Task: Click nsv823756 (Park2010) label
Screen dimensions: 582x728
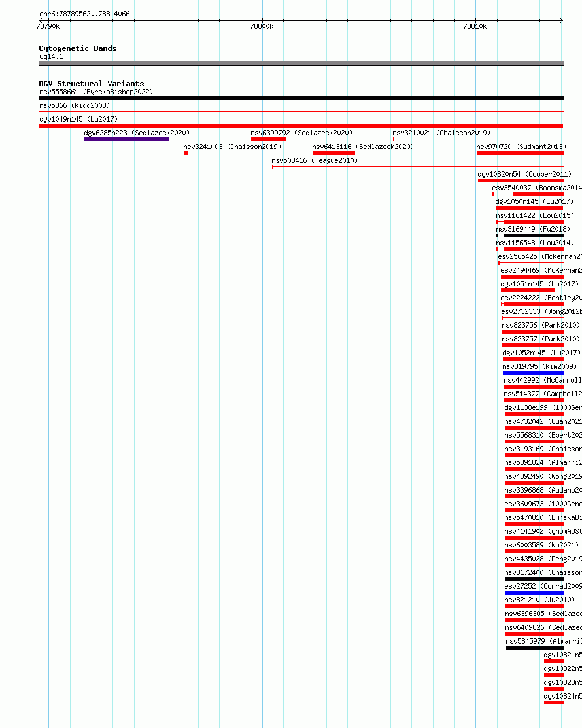Action: 541,326
